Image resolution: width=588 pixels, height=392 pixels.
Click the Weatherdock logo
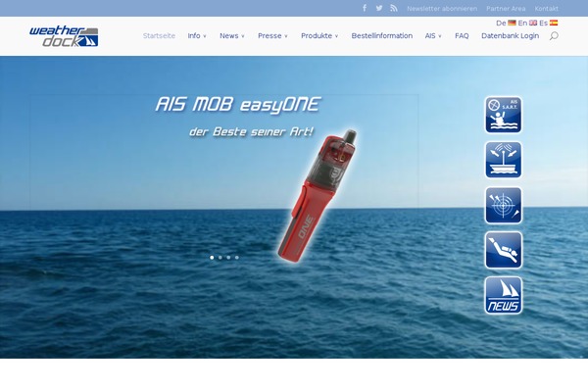click(64, 36)
